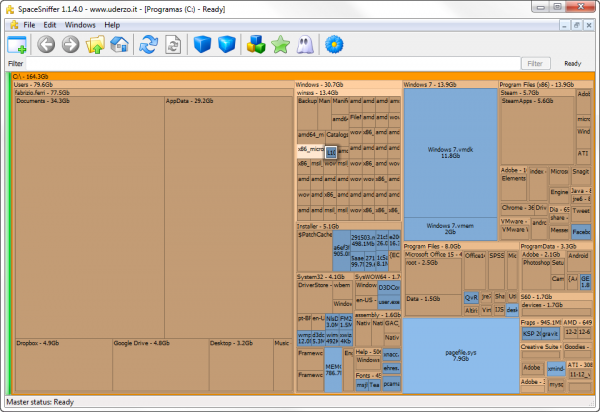Click the blue gear icon
The image size is (600, 412).
(x=335, y=44)
